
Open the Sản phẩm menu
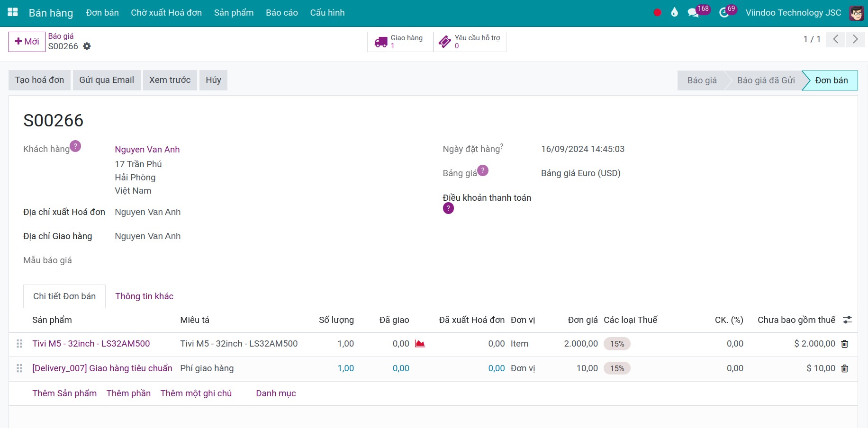pyautogui.click(x=234, y=13)
